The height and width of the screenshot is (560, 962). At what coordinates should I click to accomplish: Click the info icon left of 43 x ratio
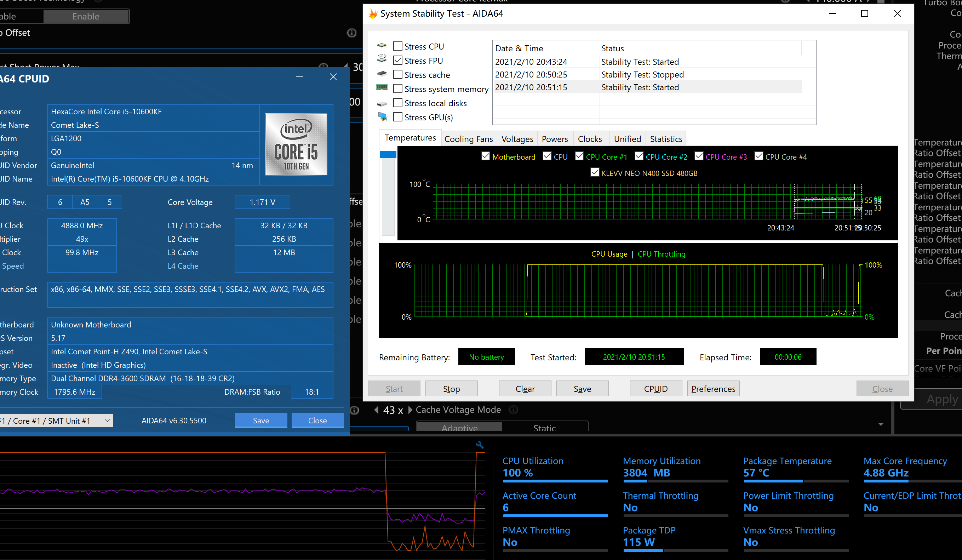click(x=355, y=410)
